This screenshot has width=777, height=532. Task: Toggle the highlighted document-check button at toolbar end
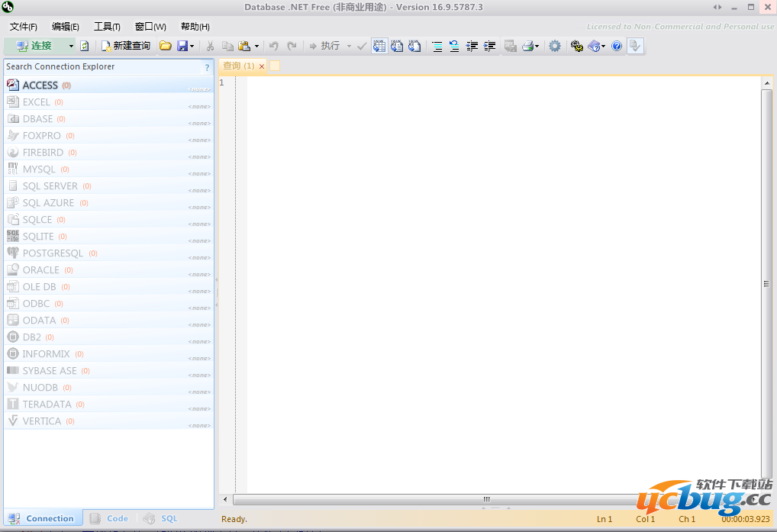tap(635, 46)
